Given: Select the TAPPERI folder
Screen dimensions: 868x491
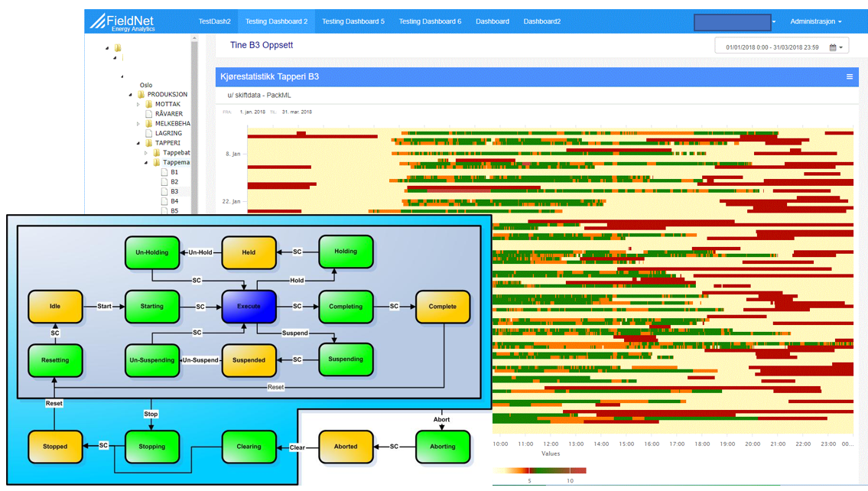Looking at the screenshot, I should pyautogui.click(x=167, y=143).
